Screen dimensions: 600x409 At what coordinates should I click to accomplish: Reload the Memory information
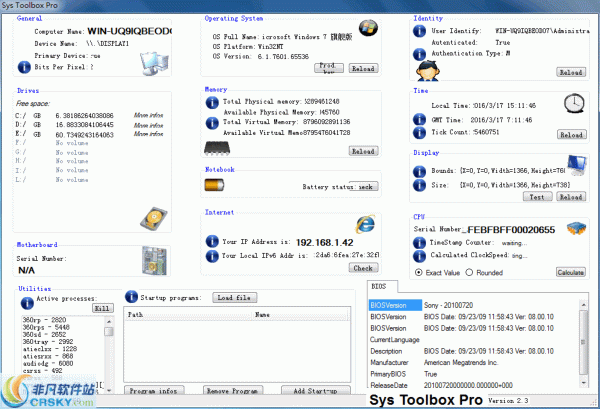click(363, 151)
